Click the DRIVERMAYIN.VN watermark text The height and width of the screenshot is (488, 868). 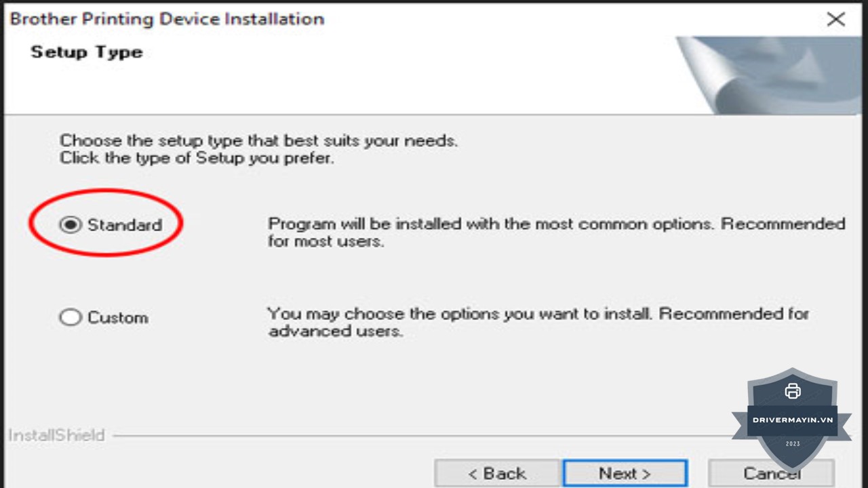pyautogui.click(x=792, y=420)
